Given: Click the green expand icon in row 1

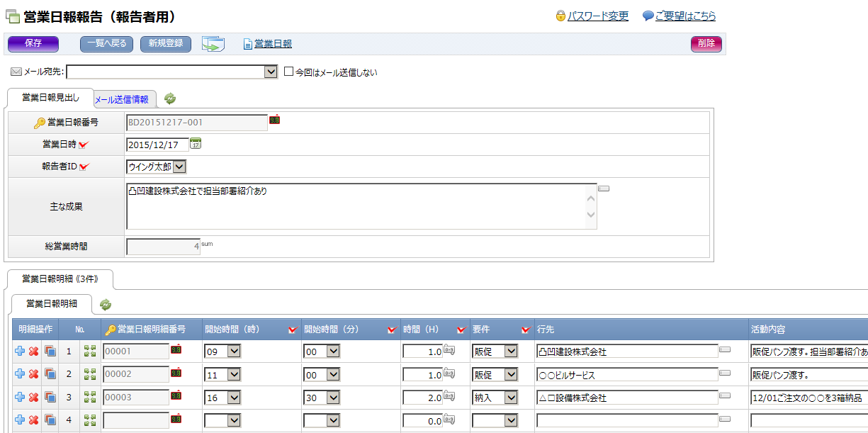Looking at the screenshot, I should pos(89,351).
